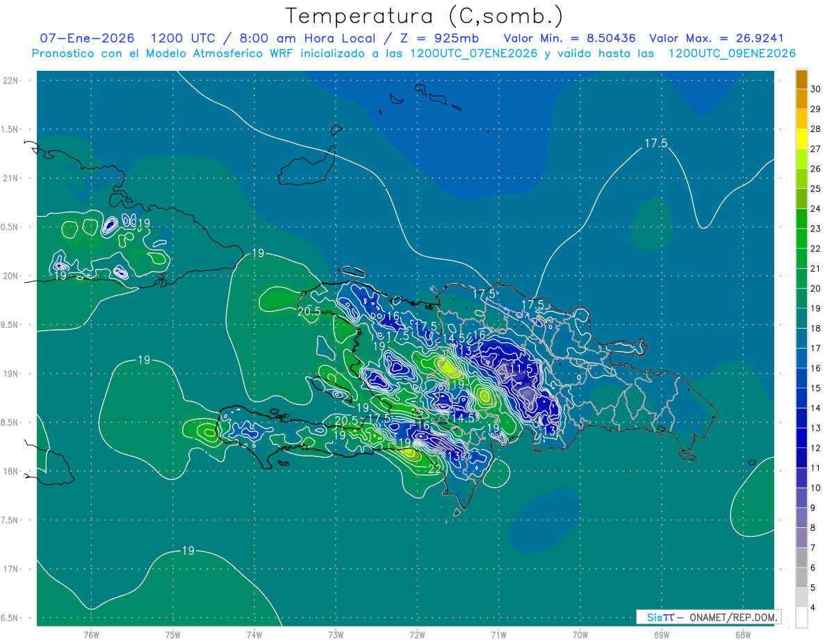Click the 68W longitude axis label

tap(742, 635)
